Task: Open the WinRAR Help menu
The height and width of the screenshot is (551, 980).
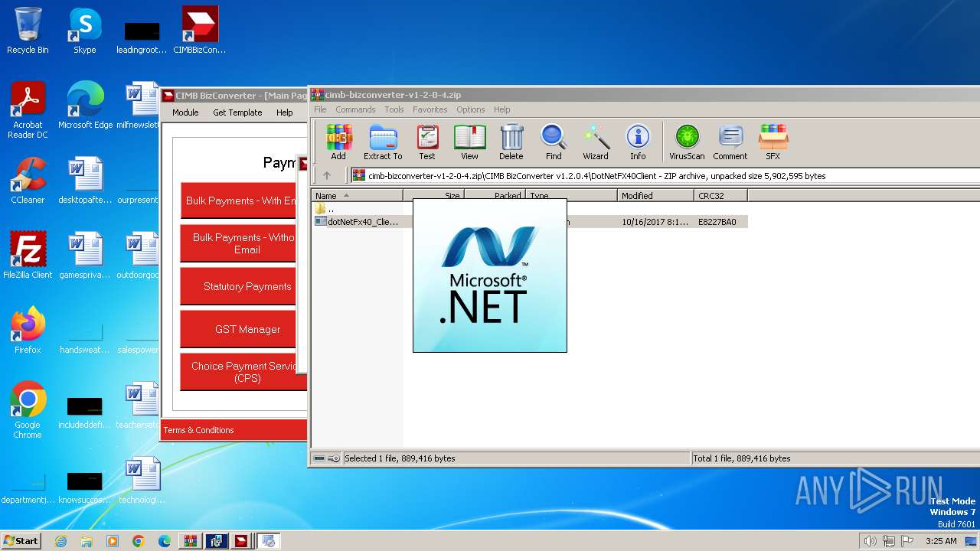Action: [x=502, y=109]
